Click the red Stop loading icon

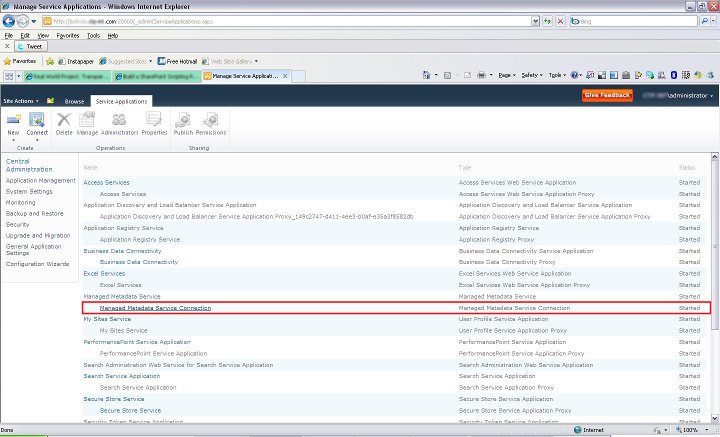pyautogui.click(x=560, y=21)
